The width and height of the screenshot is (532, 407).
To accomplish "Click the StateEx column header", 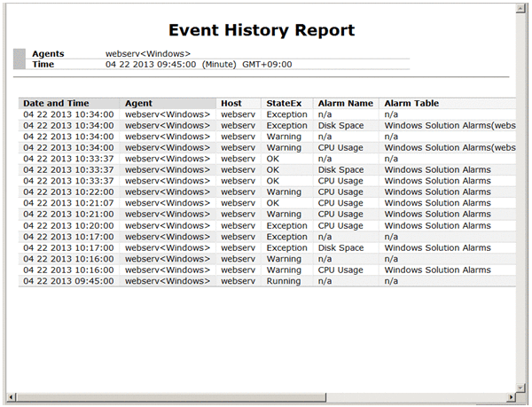I will coord(284,104).
